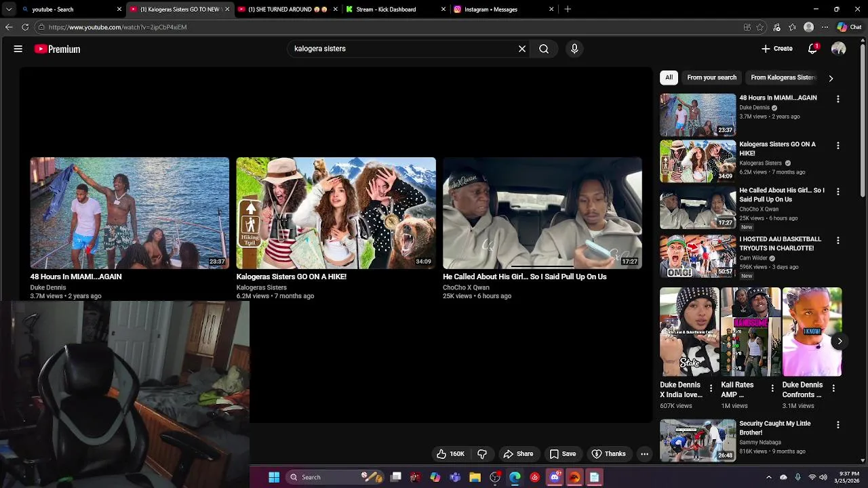Like the video (160K thumbs up)
The width and height of the screenshot is (868, 488).
(450, 454)
